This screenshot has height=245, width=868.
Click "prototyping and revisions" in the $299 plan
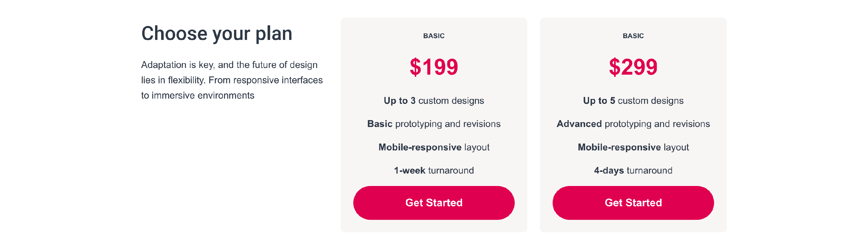coord(657,124)
